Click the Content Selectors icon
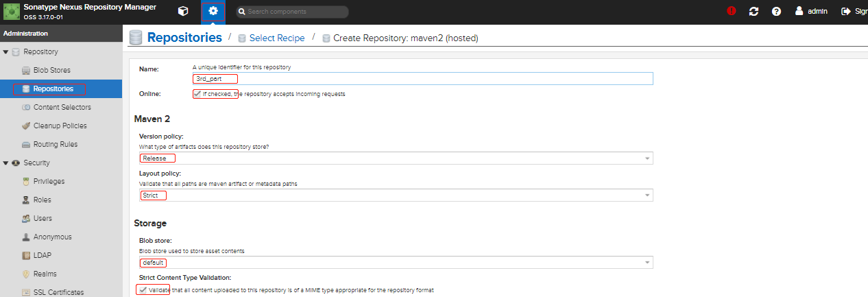The image size is (868, 297). 26,108
